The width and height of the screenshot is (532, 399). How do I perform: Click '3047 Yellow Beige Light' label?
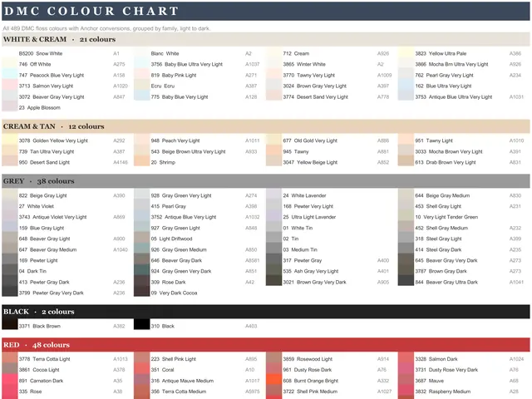310,162
